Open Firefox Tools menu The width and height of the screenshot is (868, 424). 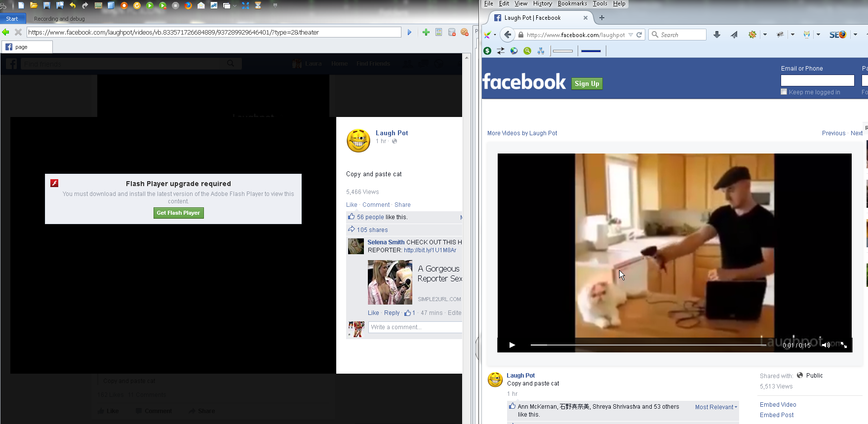[600, 3]
